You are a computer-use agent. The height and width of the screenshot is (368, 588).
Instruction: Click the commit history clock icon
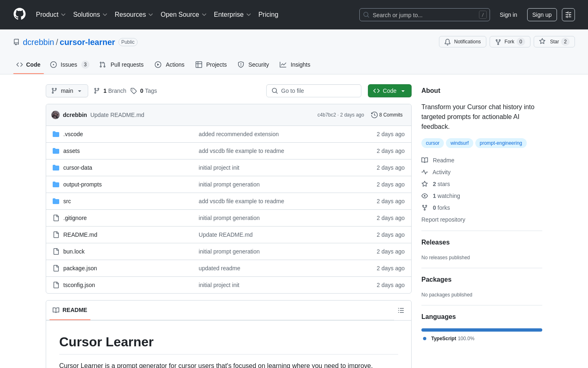pos(374,115)
